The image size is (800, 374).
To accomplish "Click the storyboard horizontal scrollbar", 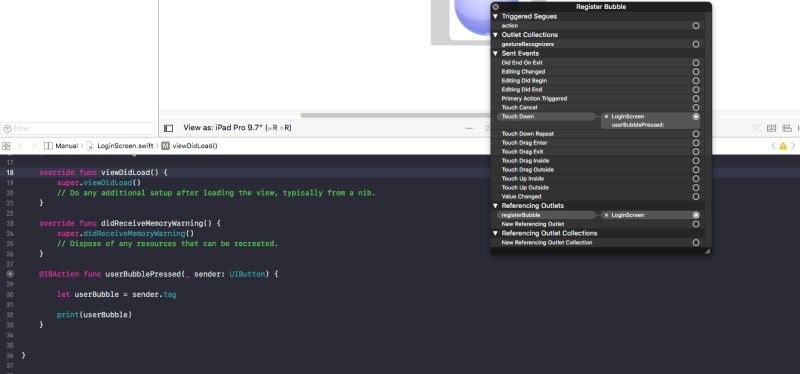I will (x=395, y=115).
